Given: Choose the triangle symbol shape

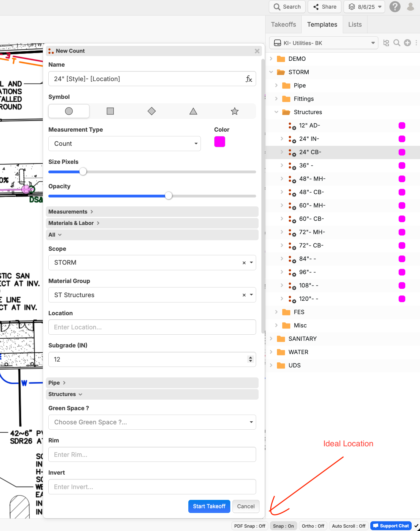Looking at the screenshot, I should 193,111.
